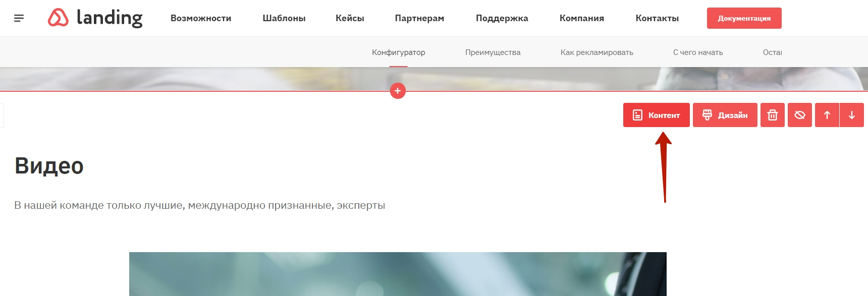Image resolution: width=868 pixels, height=296 pixels.
Task: Open the Дизайн block settings
Action: click(x=725, y=115)
